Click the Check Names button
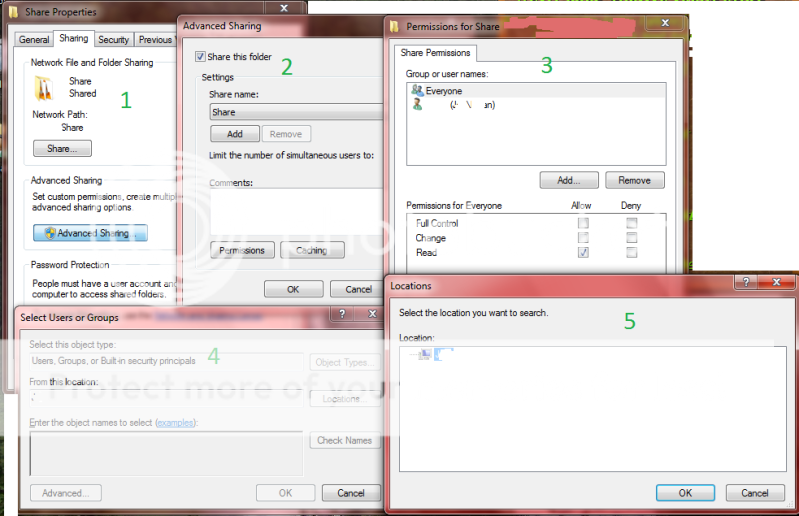The width and height of the screenshot is (799, 516). pyautogui.click(x=344, y=440)
